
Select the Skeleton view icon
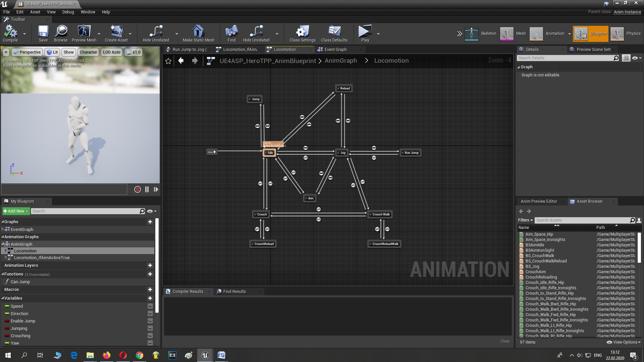pyautogui.click(x=471, y=34)
